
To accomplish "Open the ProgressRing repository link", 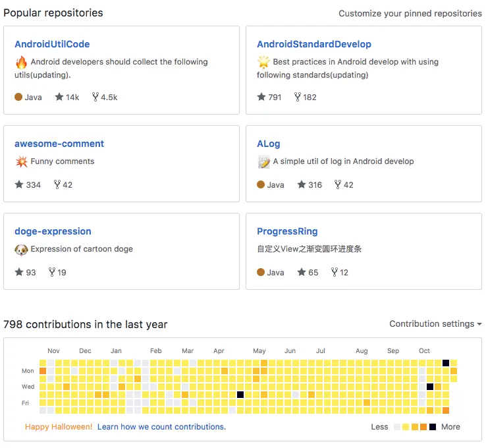I will 287,231.
